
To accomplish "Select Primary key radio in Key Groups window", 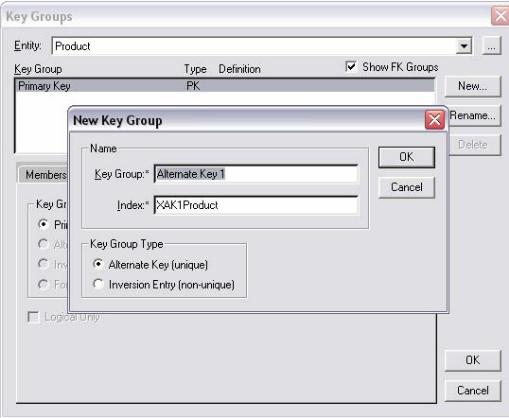I will 43,224.
